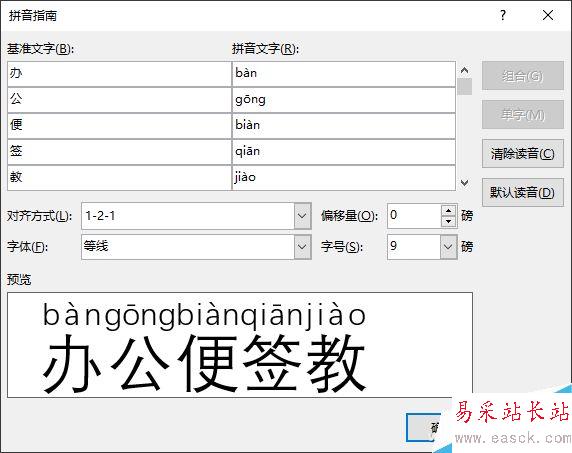Viewport: 572px width, 453px height.
Task: Click the disabled 组合(G) button
Action: (522, 76)
